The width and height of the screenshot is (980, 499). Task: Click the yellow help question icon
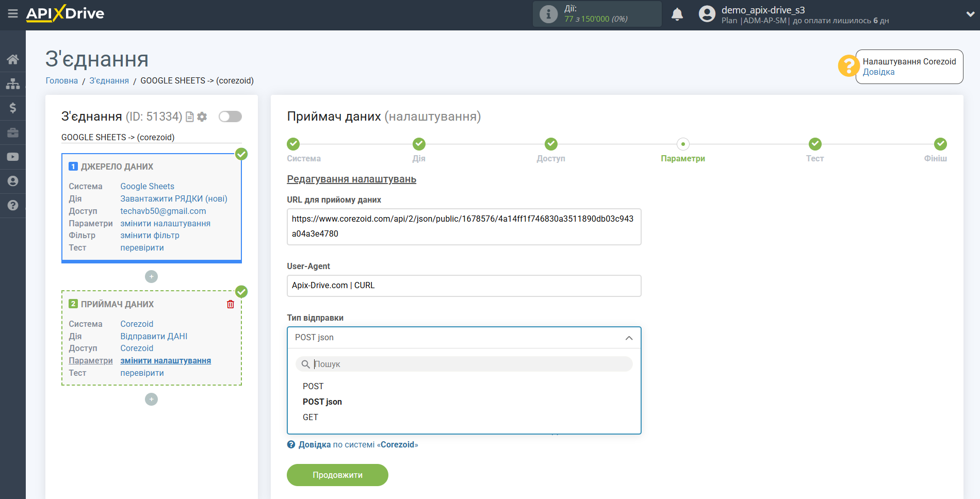848,66
